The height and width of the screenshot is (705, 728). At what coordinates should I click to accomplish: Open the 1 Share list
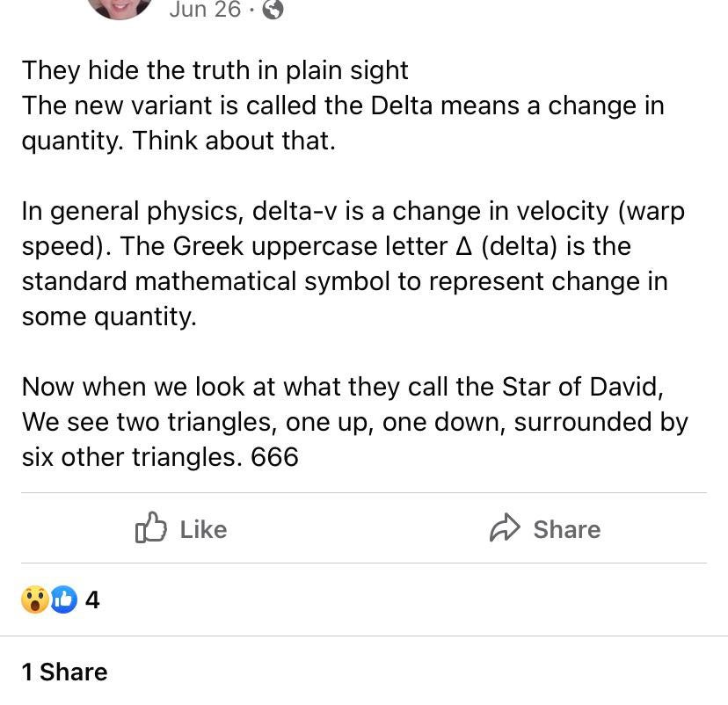tap(65, 672)
